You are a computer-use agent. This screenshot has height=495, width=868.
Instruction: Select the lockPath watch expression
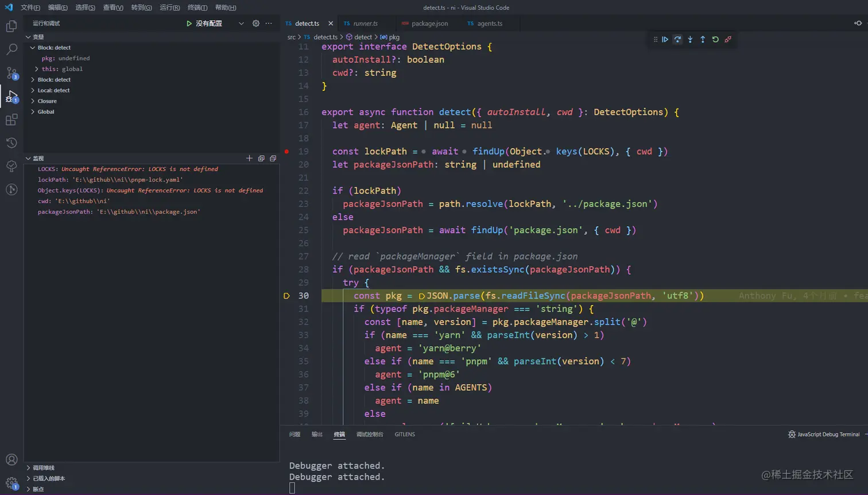[x=152, y=180]
